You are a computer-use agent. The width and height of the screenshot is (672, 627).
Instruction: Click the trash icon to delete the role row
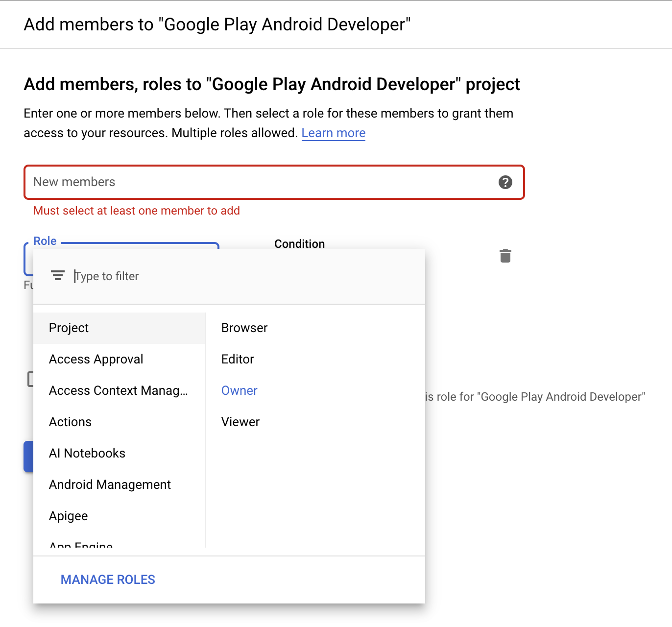point(505,255)
